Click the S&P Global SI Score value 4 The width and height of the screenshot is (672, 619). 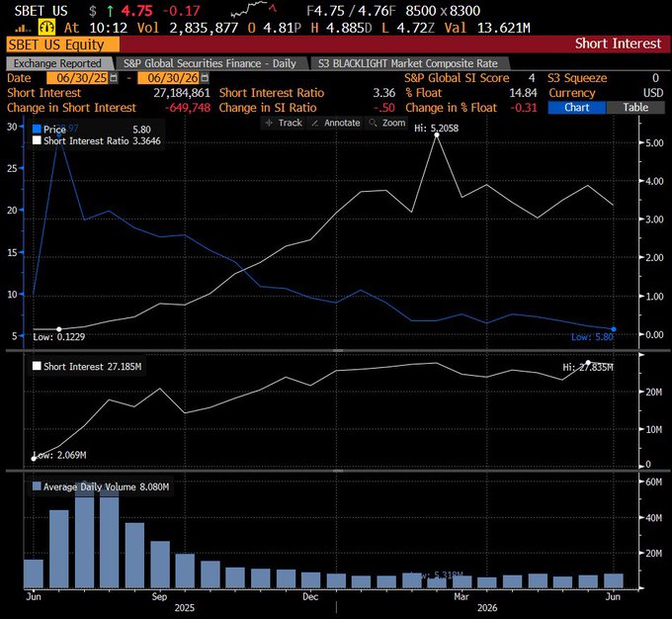(532, 78)
